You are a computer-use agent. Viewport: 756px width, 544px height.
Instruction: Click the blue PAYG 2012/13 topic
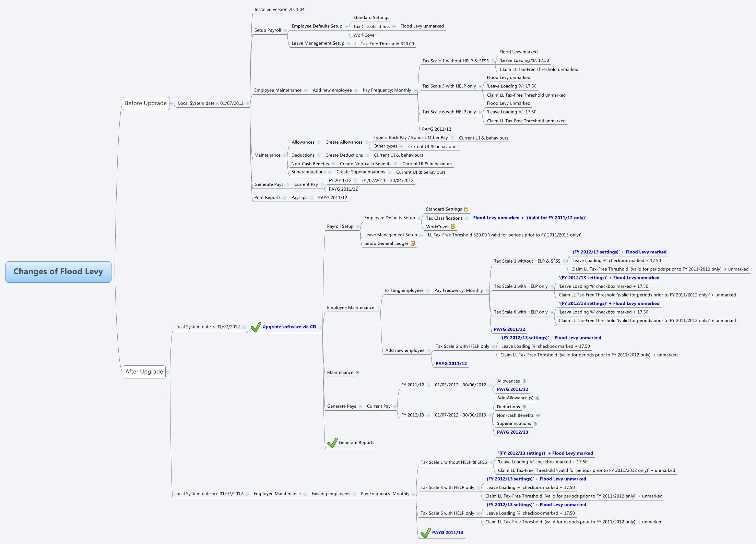(x=512, y=432)
